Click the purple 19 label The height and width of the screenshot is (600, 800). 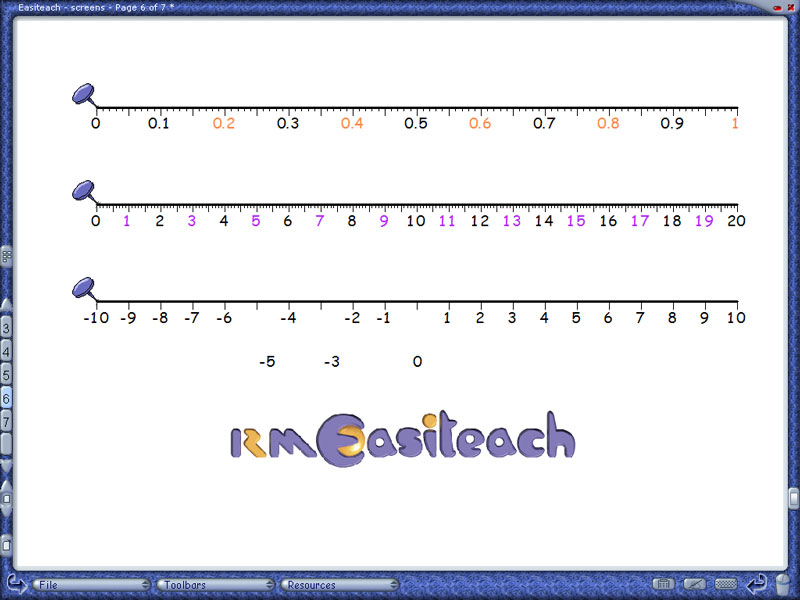tap(704, 221)
